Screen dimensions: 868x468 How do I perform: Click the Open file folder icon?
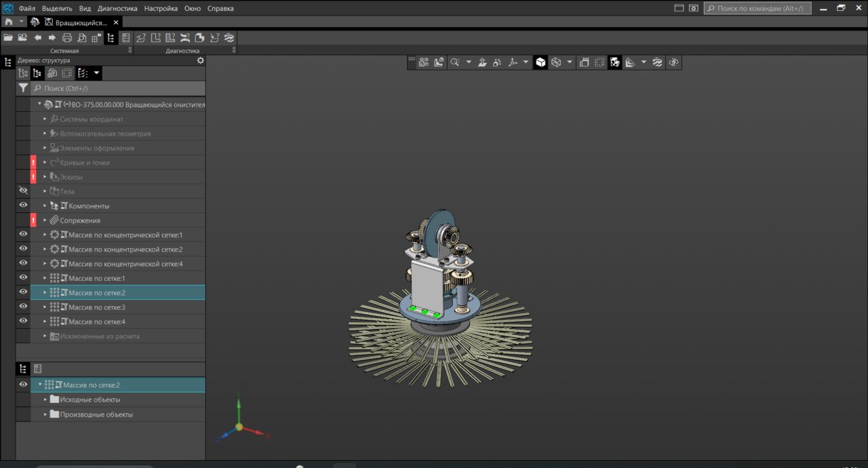point(8,38)
